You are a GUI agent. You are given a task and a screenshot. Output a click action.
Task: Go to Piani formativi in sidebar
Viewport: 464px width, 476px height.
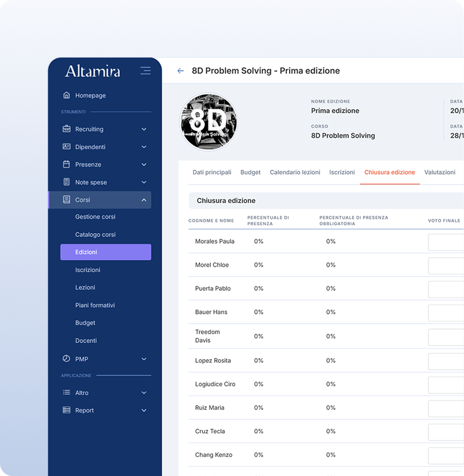tap(95, 306)
